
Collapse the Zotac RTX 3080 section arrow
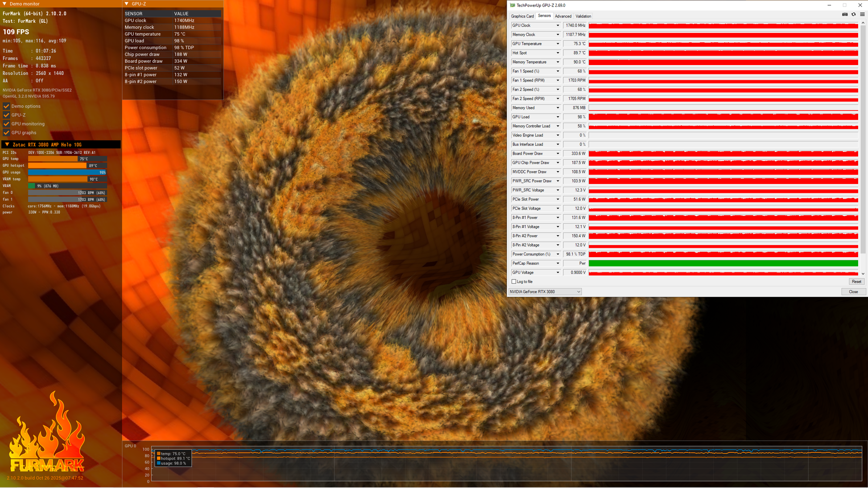pyautogui.click(x=7, y=144)
